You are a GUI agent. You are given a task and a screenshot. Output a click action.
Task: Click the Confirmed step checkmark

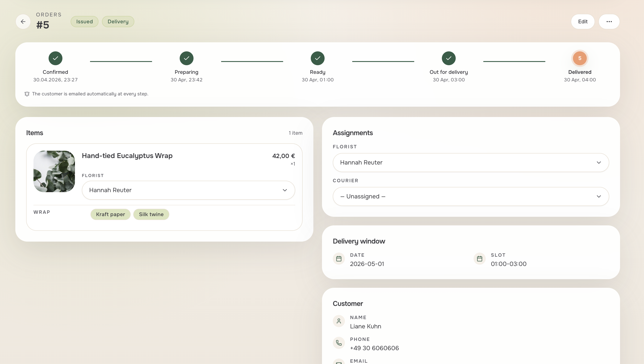click(56, 58)
